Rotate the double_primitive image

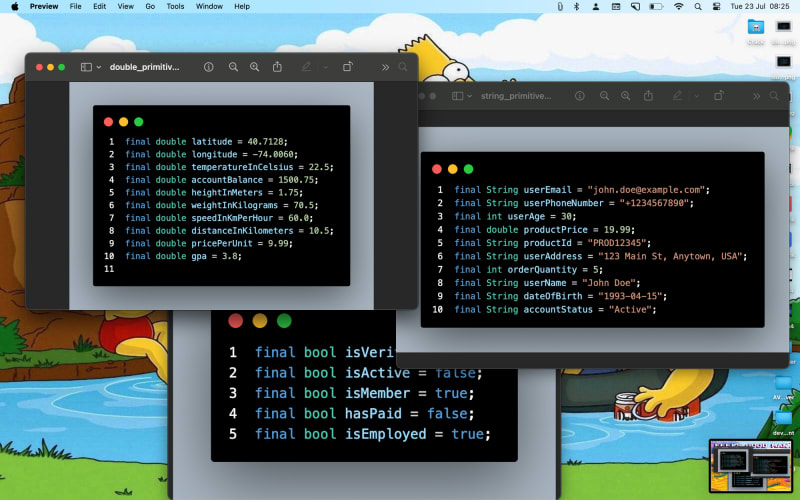pos(348,67)
